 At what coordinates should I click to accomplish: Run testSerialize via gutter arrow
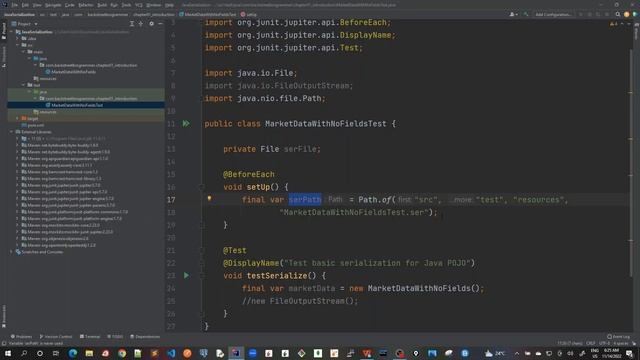[x=186, y=276]
